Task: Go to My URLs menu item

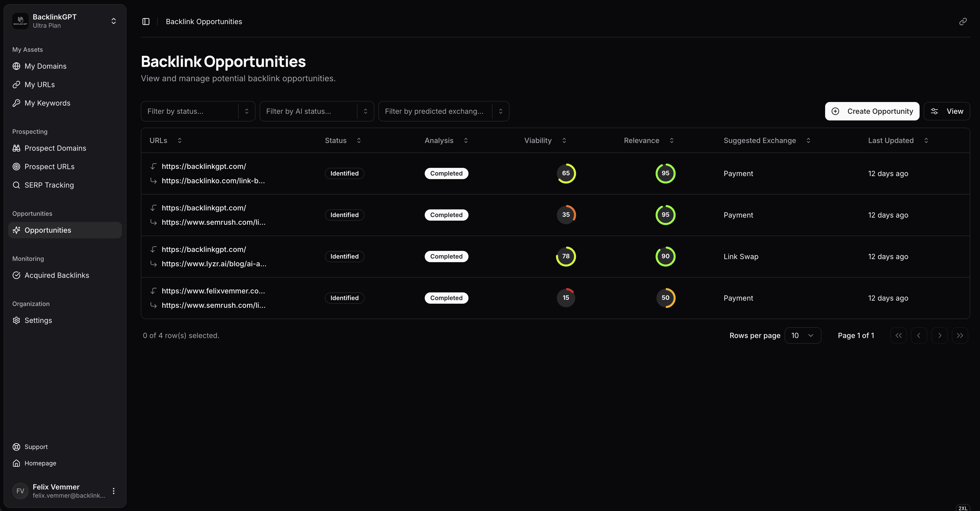Action: pyautogui.click(x=40, y=85)
